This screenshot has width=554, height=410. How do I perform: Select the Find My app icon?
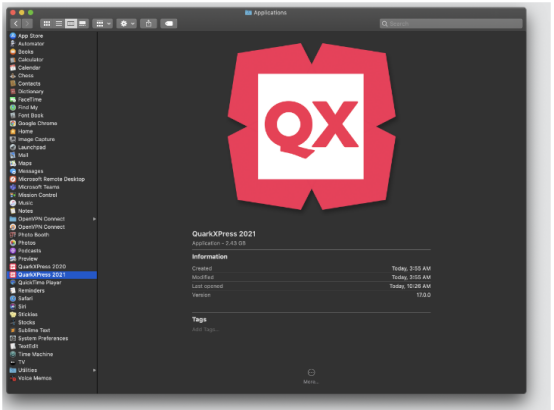[x=13, y=107]
